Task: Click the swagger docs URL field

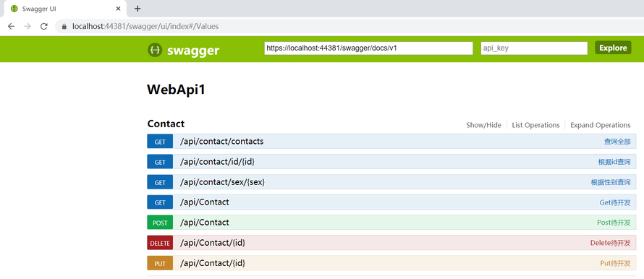Action: click(368, 48)
